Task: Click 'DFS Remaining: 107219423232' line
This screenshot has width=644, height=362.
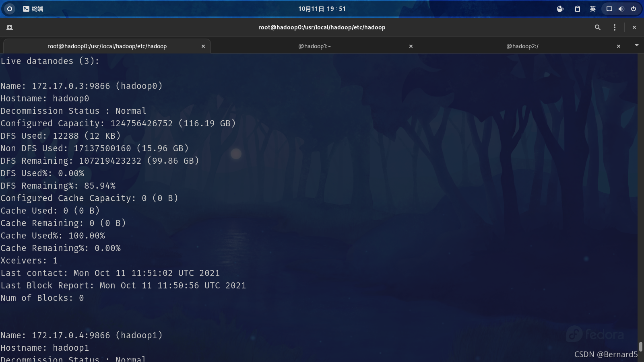Action: (x=100, y=161)
